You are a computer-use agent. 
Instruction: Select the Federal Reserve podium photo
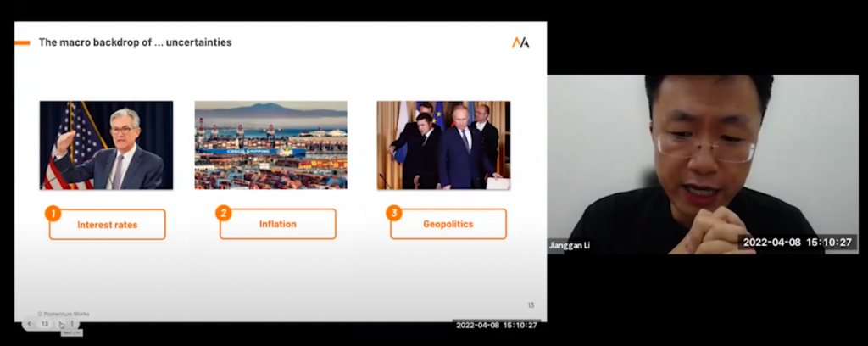click(106, 145)
